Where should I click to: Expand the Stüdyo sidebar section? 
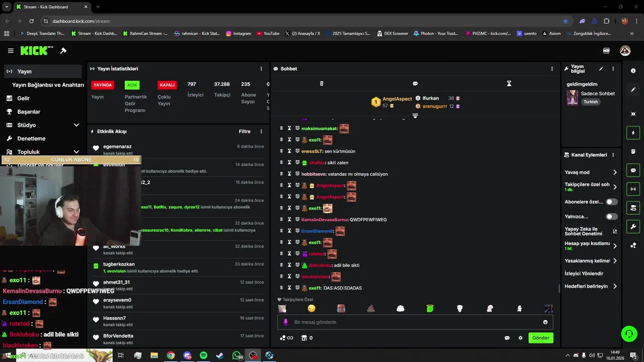coord(76,125)
